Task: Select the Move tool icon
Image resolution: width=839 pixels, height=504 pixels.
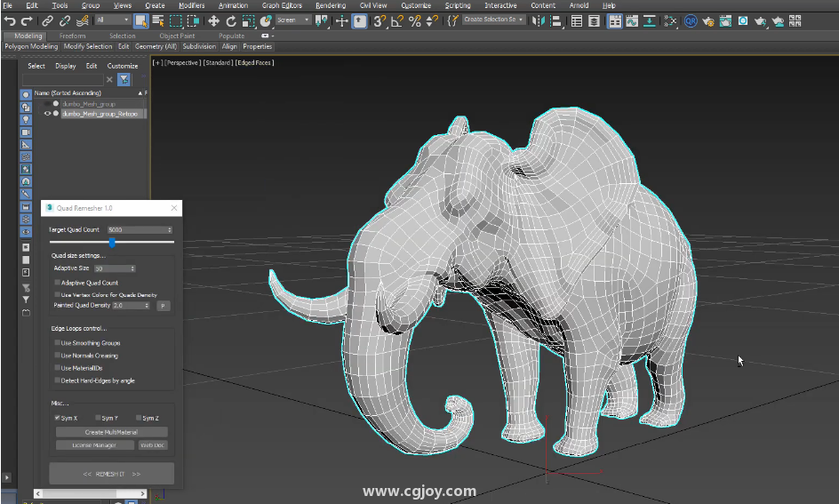Action: 213,20
